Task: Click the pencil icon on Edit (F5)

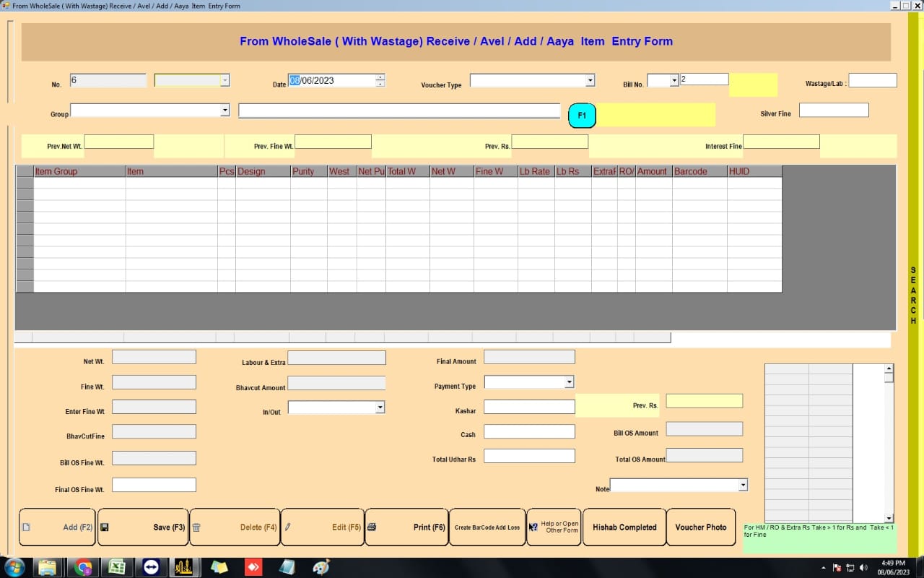Action: tap(287, 527)
